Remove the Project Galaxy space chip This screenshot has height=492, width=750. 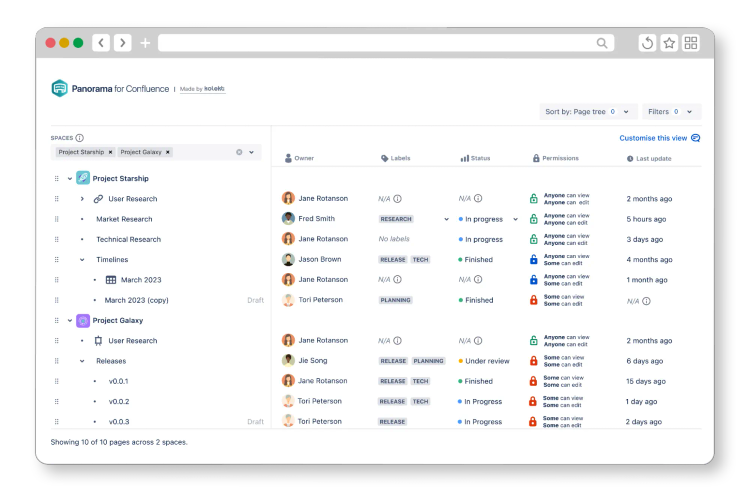coord(167,152)
